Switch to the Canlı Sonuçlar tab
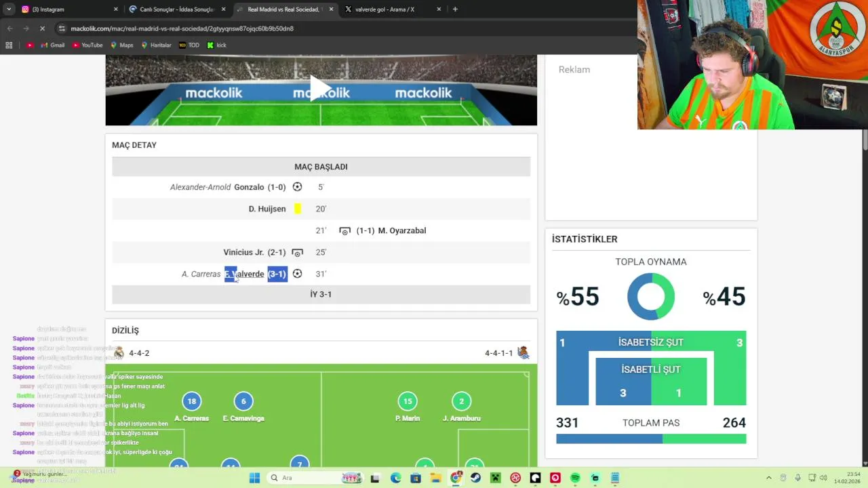This screenshot has width=868, height=488. coord(176,9)
